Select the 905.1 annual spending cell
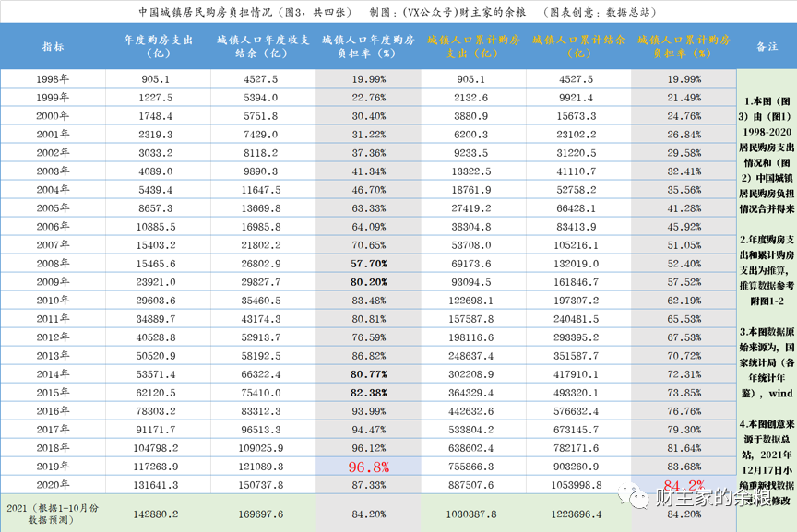This screenshot has height=532, width=797. [x=156, y=79]
